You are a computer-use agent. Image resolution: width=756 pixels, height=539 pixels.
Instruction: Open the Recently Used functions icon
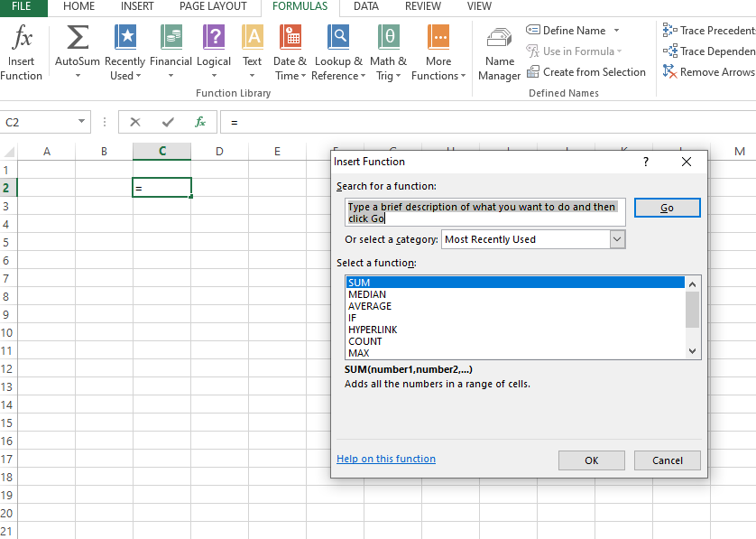click(x=124, y=39)
